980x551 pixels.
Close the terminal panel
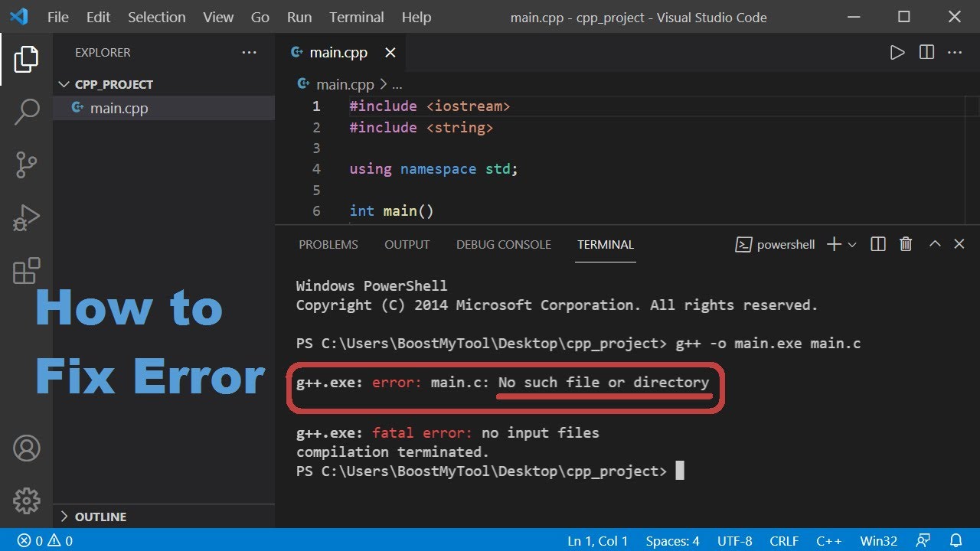pos(959,244)
